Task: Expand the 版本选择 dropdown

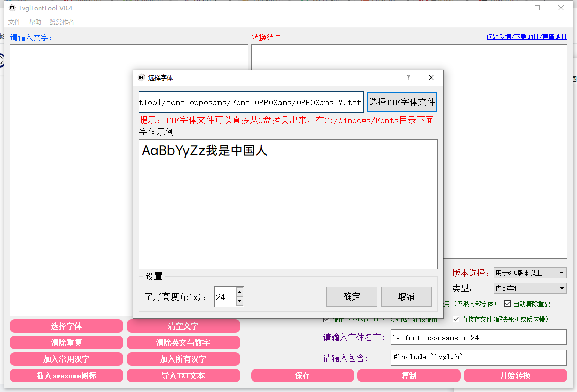Action: tap(530, 273)
